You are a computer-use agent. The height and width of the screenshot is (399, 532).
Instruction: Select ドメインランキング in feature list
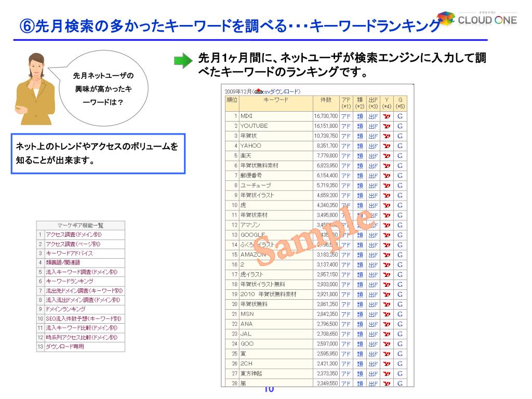pos(65,310)
